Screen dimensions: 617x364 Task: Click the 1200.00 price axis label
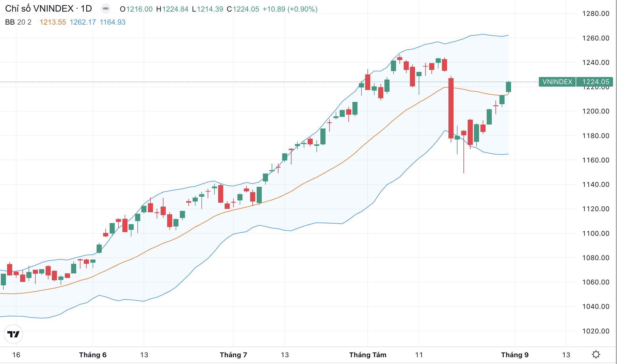(x=596, y=111)
